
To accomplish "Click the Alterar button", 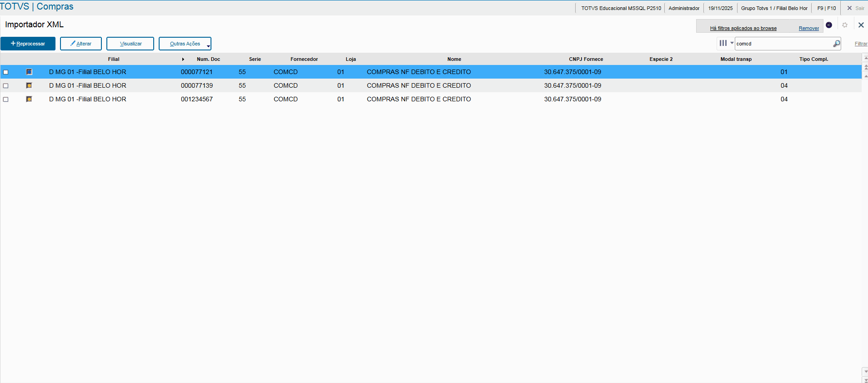I will (81, 44).
